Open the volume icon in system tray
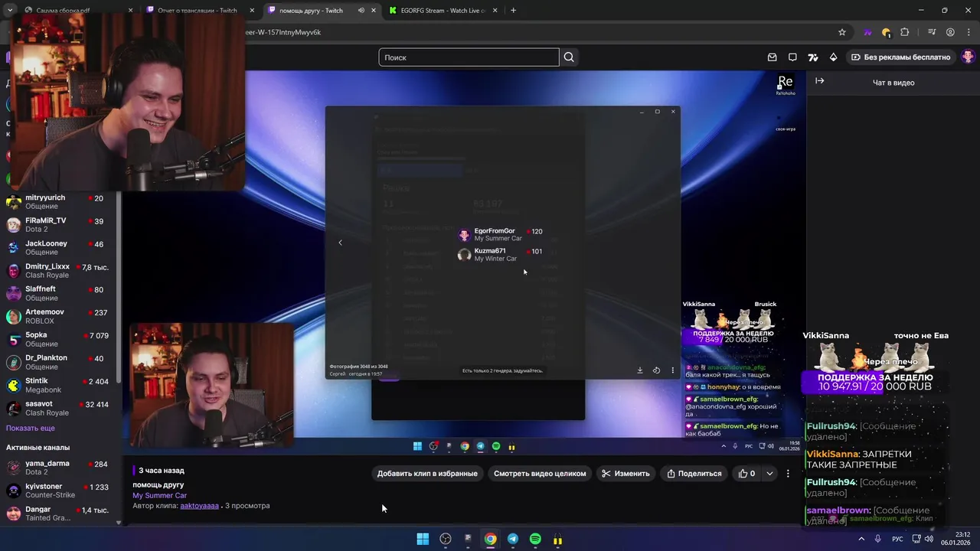 coord(929,539)
